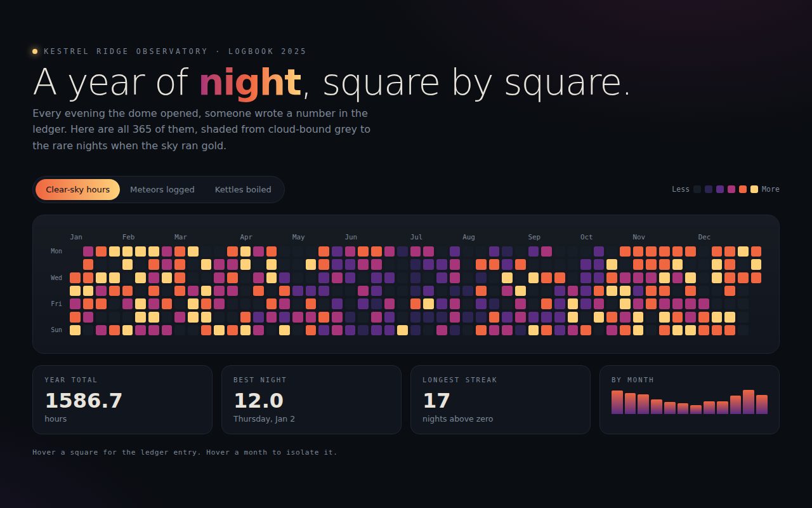Click the final Monday heatmap square in December
This screenshot has width=812, height=508.
pos(756,251)
